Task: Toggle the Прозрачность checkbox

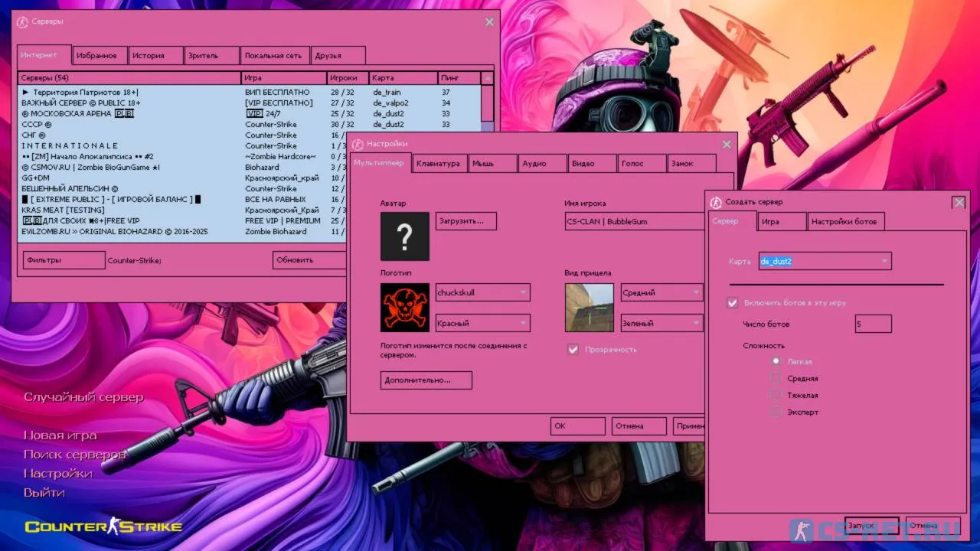Action: click(573, 349)
